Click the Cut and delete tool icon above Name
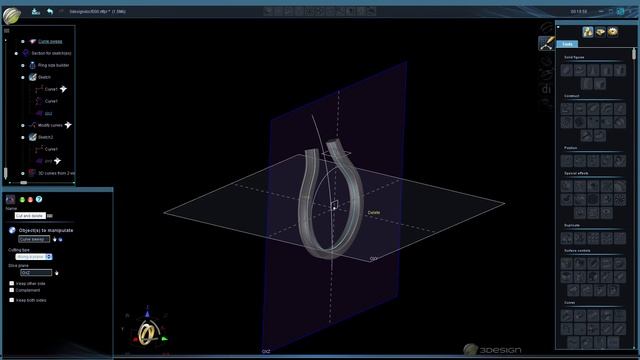This screenshot has height=360, width=640. coord(10,199)
